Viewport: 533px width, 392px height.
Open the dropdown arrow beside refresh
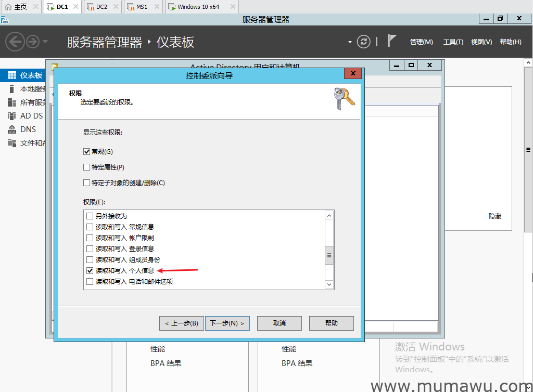(x=350, y=42)
